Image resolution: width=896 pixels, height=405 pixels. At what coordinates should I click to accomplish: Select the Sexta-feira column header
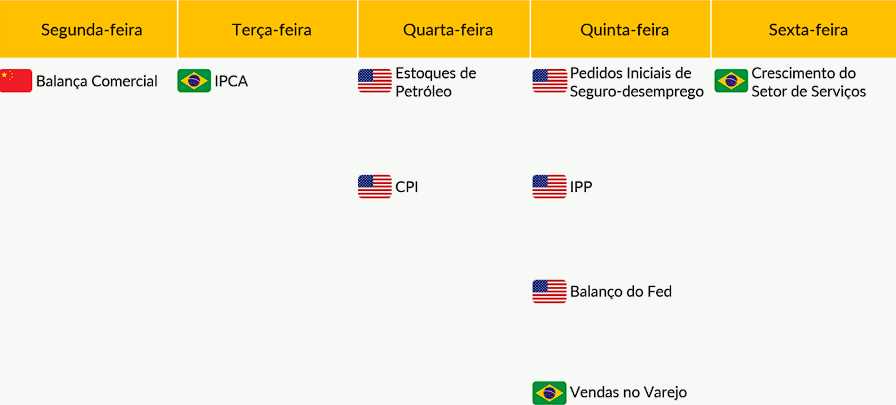click(x=808, y=29)
